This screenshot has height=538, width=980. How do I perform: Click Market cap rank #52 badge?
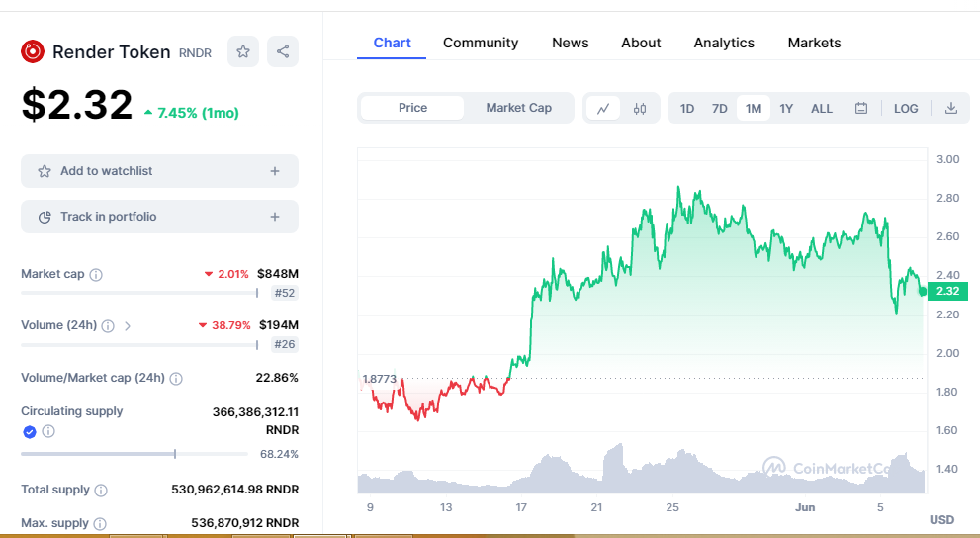pos(285,293)
